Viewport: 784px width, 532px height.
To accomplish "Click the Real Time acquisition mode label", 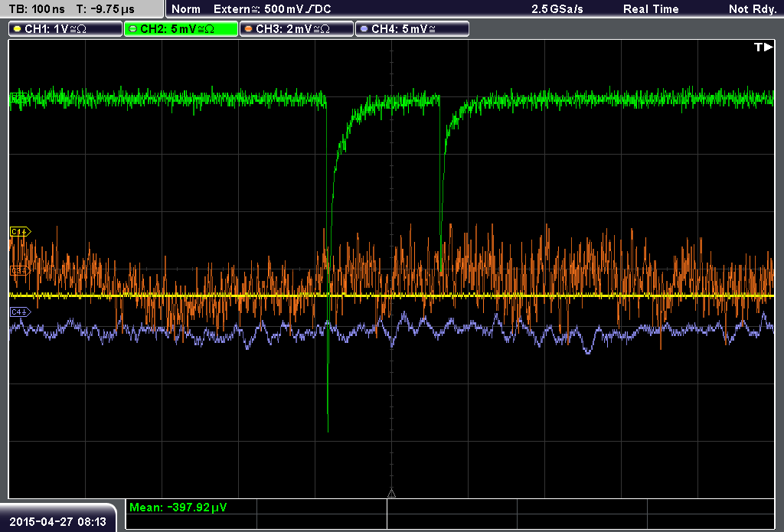I will tap(651, 9).
